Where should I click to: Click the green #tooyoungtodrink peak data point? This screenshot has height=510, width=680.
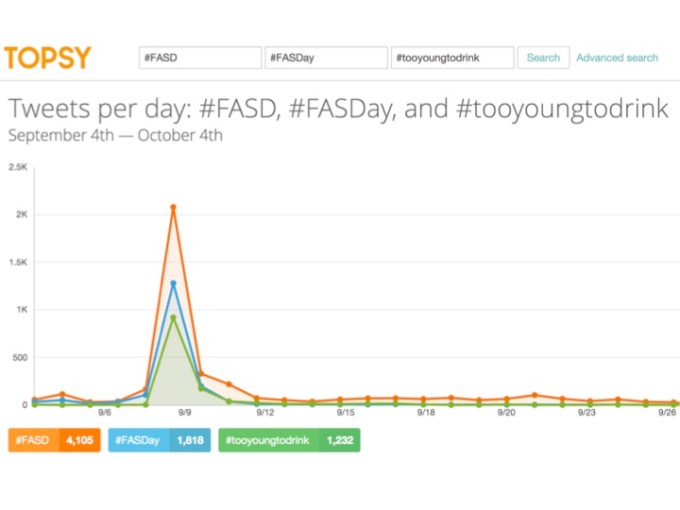(x=173, y=318)
